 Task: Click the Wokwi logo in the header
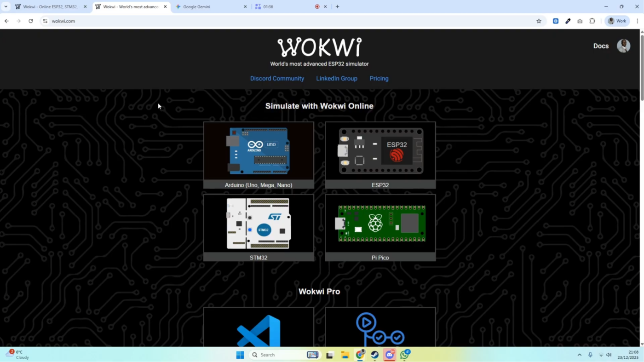pos(319,47)
